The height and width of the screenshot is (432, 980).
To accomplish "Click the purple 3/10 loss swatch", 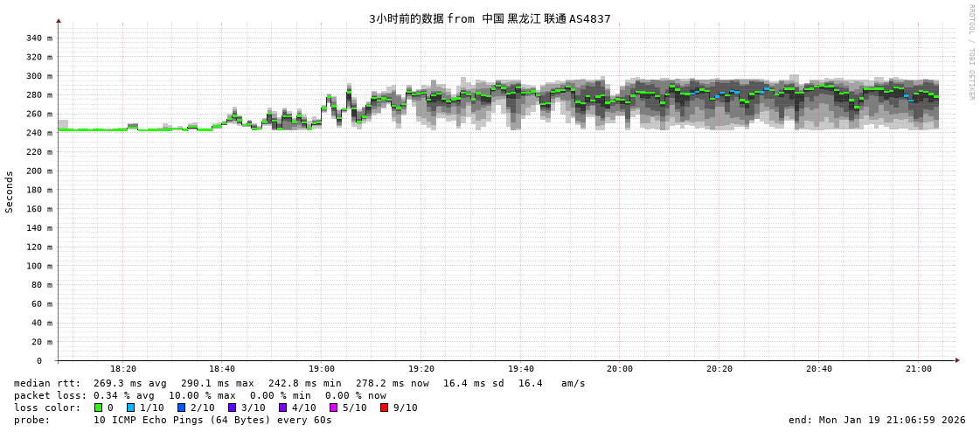I will click(x=233, y=408).
